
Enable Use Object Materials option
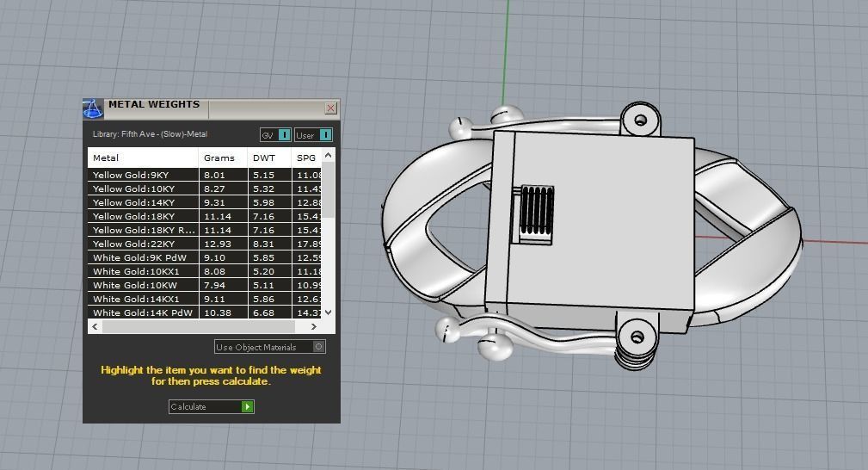point(270,347)
